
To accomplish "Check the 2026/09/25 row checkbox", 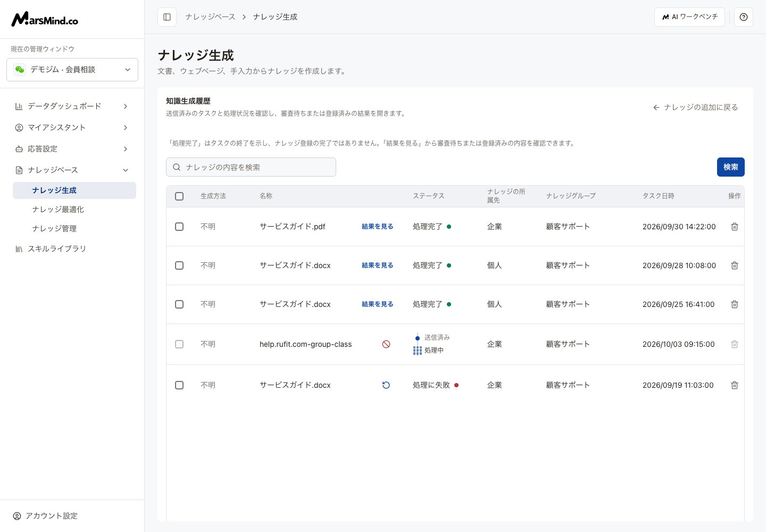I will 179,304.
